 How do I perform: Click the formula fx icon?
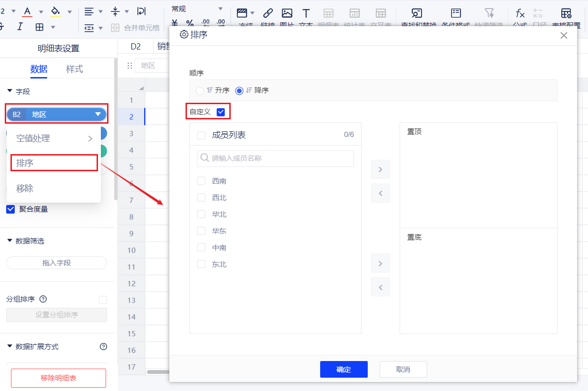(x=520, y=14)
